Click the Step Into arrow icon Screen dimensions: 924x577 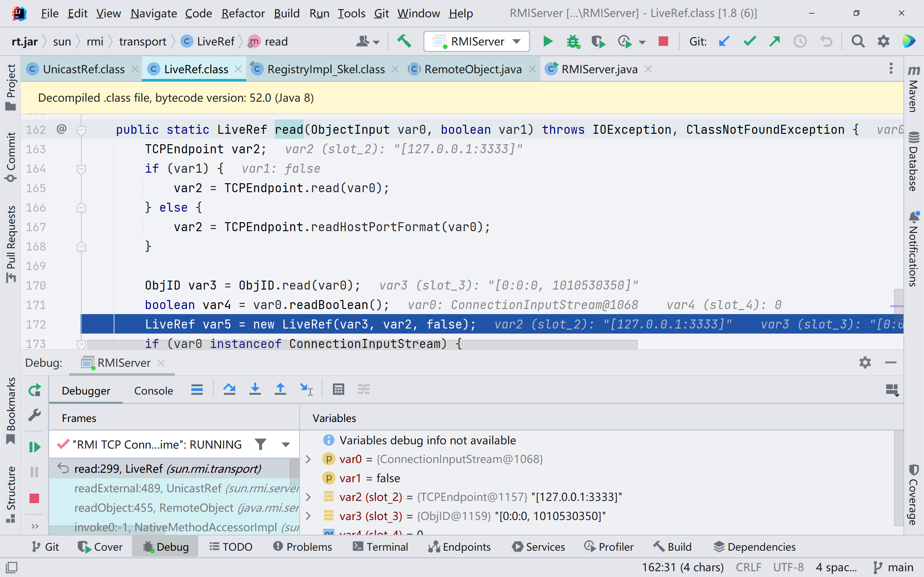click(255, 389)
